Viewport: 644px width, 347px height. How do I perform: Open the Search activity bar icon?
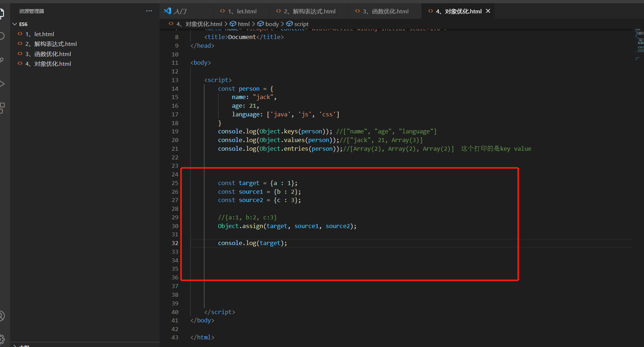point(1,36)
